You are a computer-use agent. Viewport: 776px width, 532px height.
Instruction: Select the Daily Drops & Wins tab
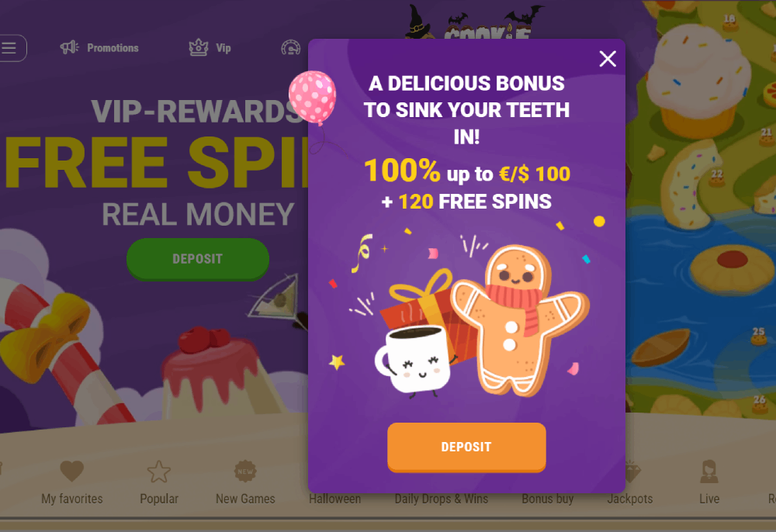pos(442,499)
